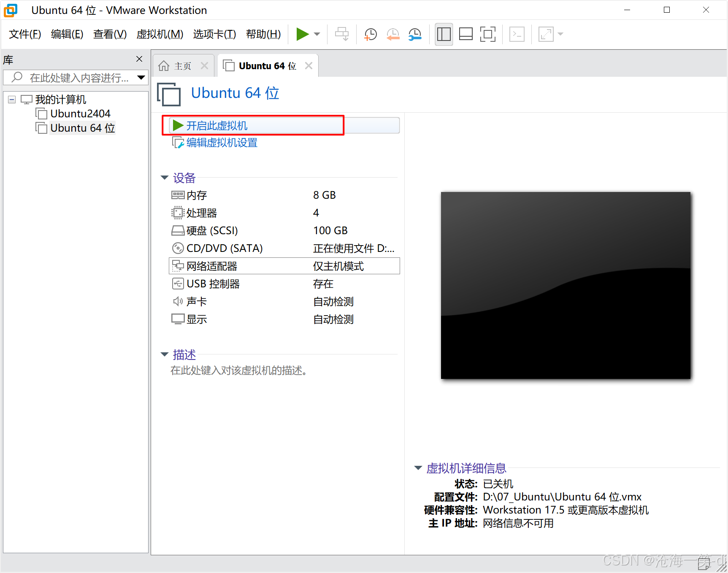Click Send Ctrl+Alt+Del toolbar icon
The height and width of the screenshot is (573, 728).
pos(342,34)
